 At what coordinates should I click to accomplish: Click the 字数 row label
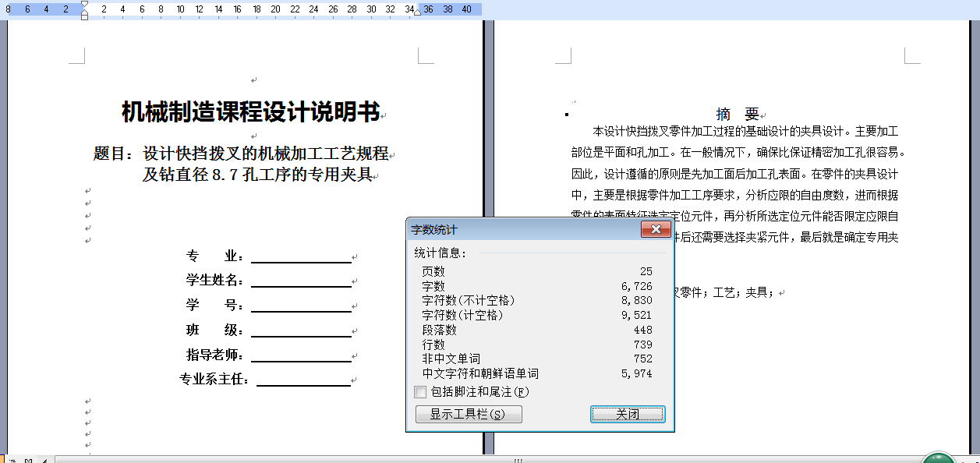[433, 286]
